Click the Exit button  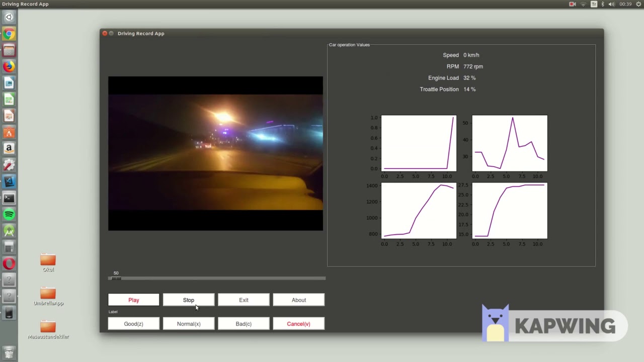[244, 300]
